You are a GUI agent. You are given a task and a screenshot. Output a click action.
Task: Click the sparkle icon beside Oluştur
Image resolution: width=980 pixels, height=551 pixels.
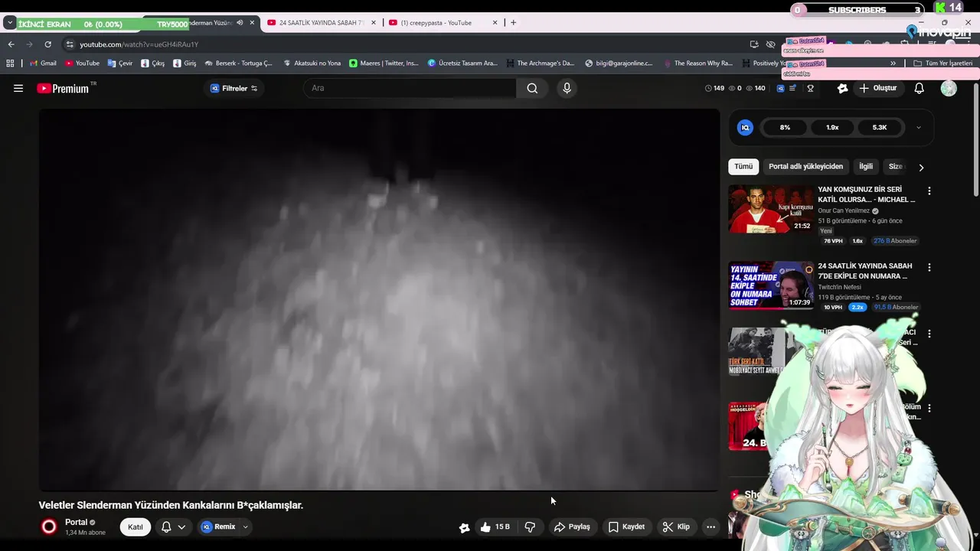pos(843,88)
